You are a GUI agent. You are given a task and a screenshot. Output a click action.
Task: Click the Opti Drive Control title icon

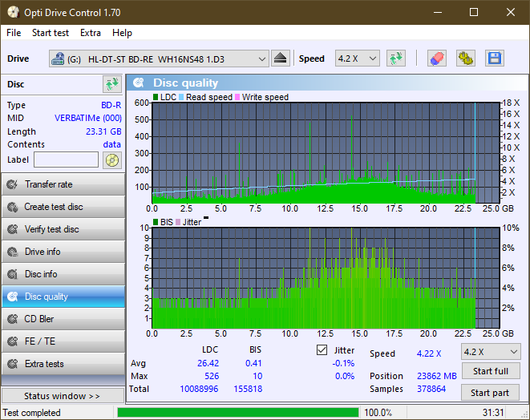13,12
